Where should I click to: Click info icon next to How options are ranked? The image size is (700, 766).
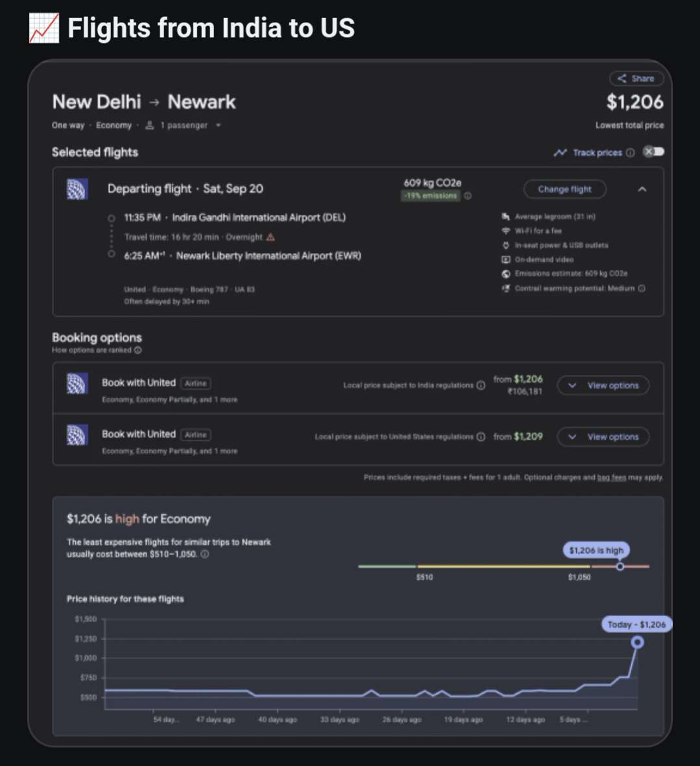point(138,350)
